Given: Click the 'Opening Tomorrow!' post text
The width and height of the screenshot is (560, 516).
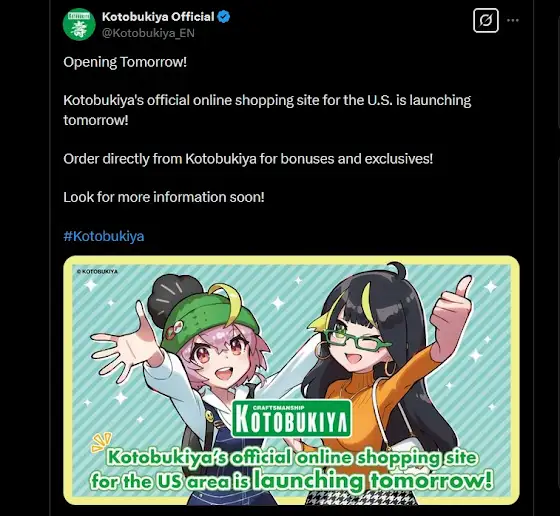Looking at the screenshot, I should pos(125,62).
